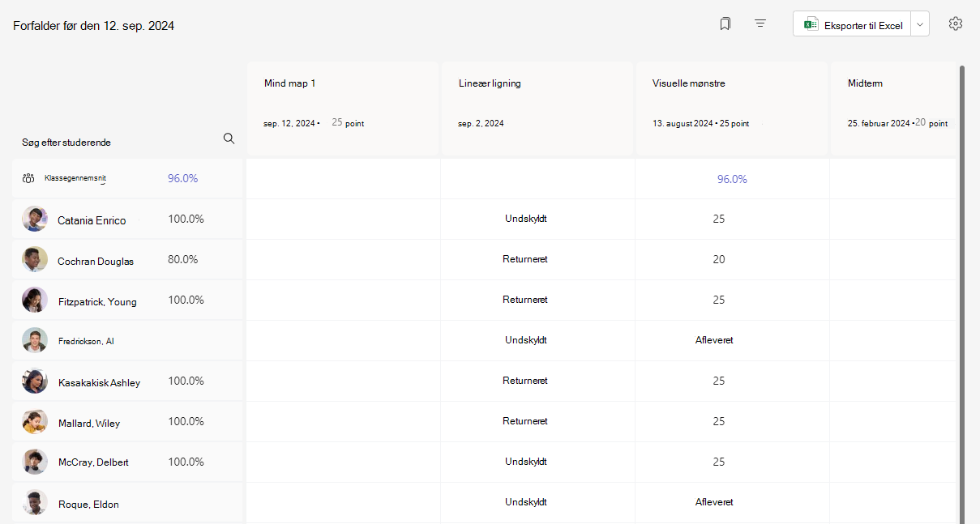Image resolution: width=980 pixels, height=524 pixels.
Task: Open Fitzpatrick, Young's avatar
Action: [x=35, y=300]
